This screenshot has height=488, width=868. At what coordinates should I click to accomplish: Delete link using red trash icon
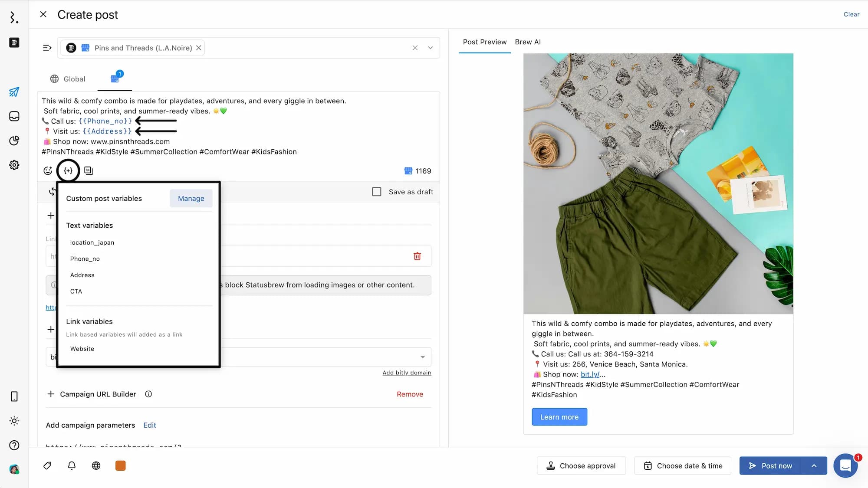click(417, 256)
